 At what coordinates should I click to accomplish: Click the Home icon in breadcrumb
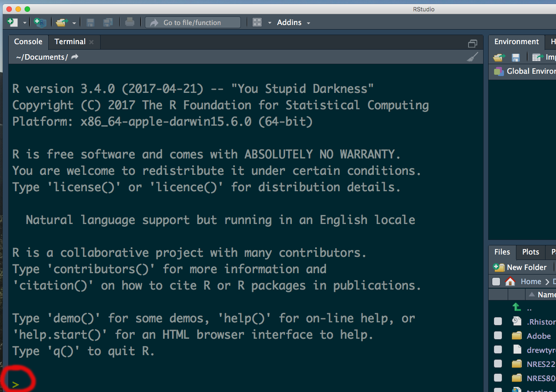[510, 281]
